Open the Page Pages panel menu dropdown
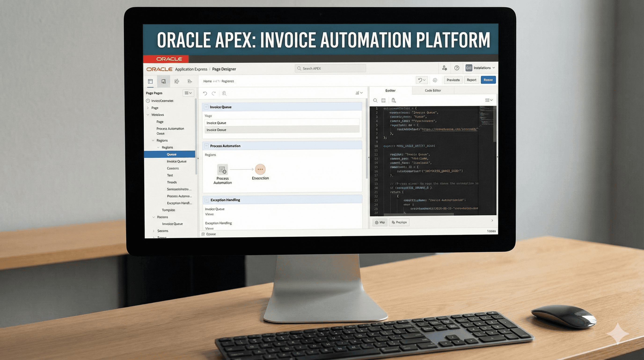644x360 pixels. tap(188, 93)
